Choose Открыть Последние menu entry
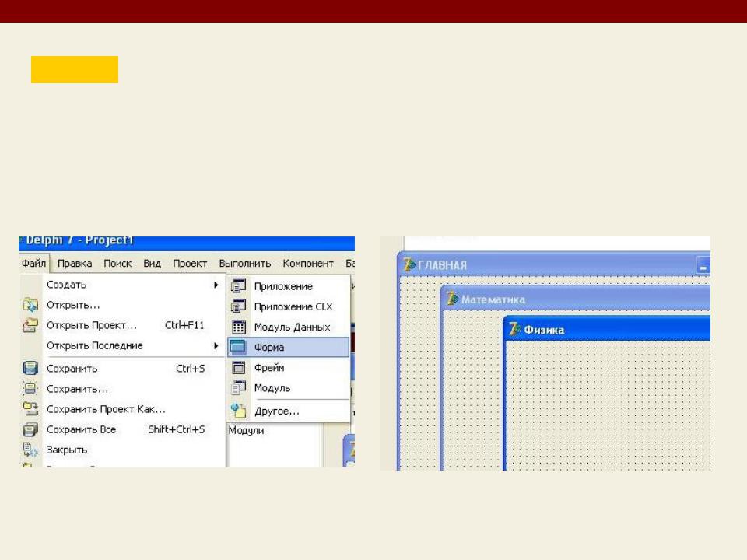This screenshot has height=560, width=747. pyautogui.click(x=122, y=345)
